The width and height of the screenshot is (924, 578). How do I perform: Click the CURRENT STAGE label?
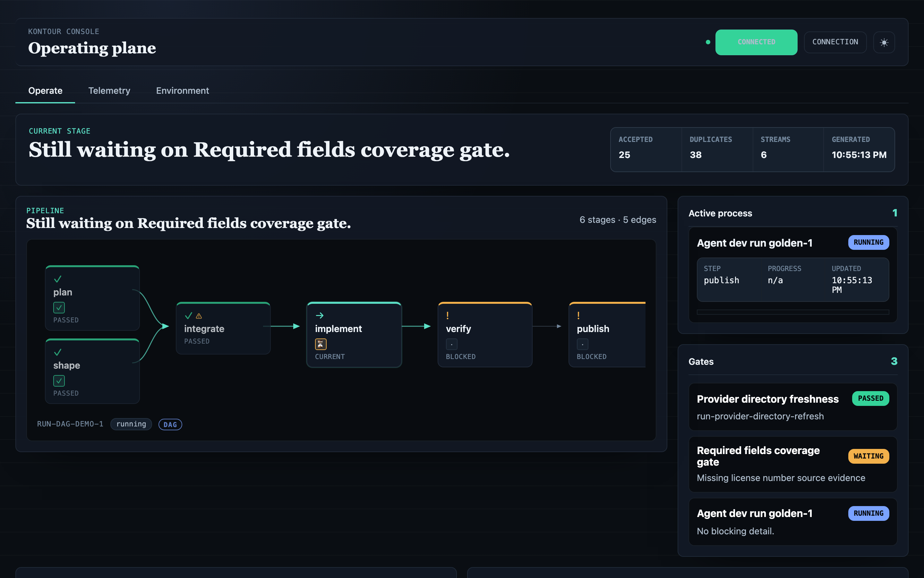(x=60, y=131)
